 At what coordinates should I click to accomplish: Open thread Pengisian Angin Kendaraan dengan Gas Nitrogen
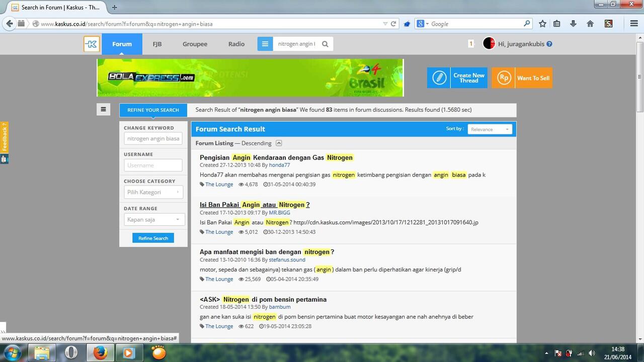(276, 157)
